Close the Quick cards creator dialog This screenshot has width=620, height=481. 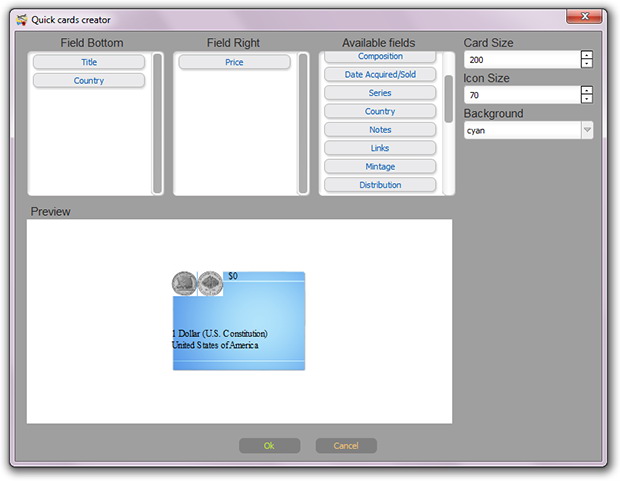584,16
